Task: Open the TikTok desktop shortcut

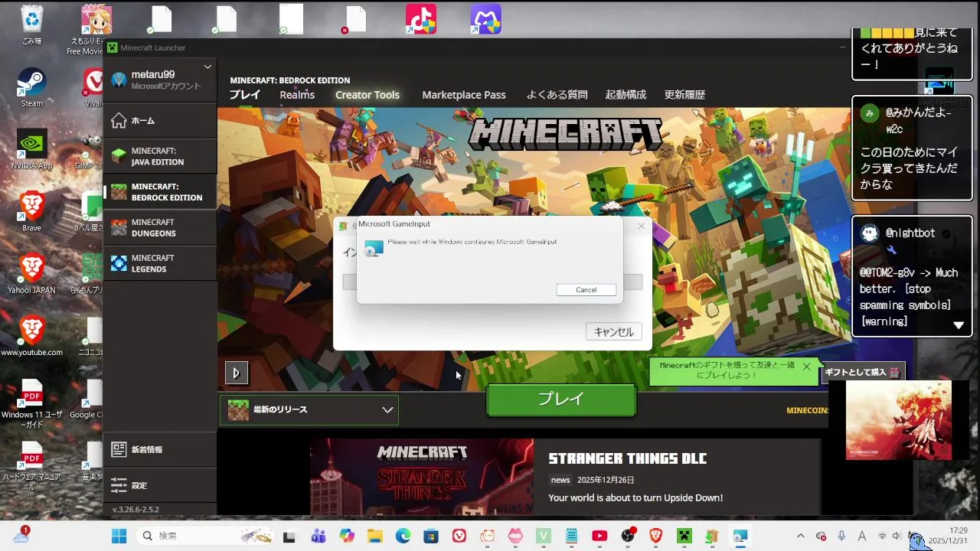Action: coord(421,19)
